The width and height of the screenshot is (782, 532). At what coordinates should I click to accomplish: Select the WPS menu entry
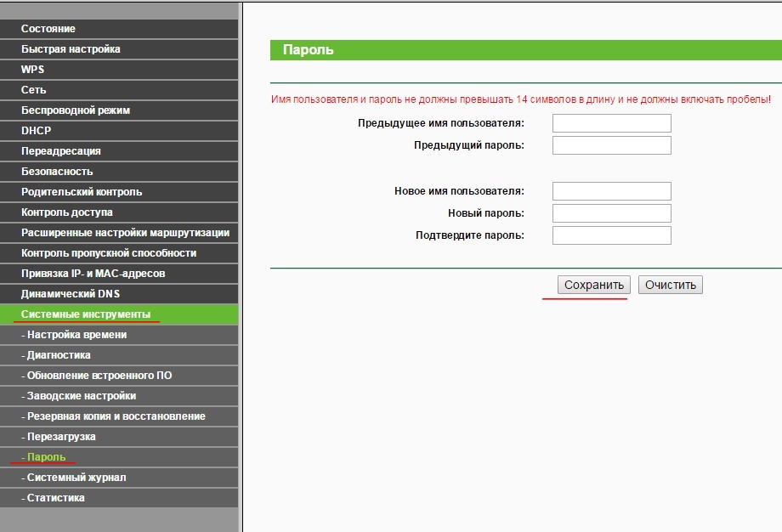click(x=119, y=70)
